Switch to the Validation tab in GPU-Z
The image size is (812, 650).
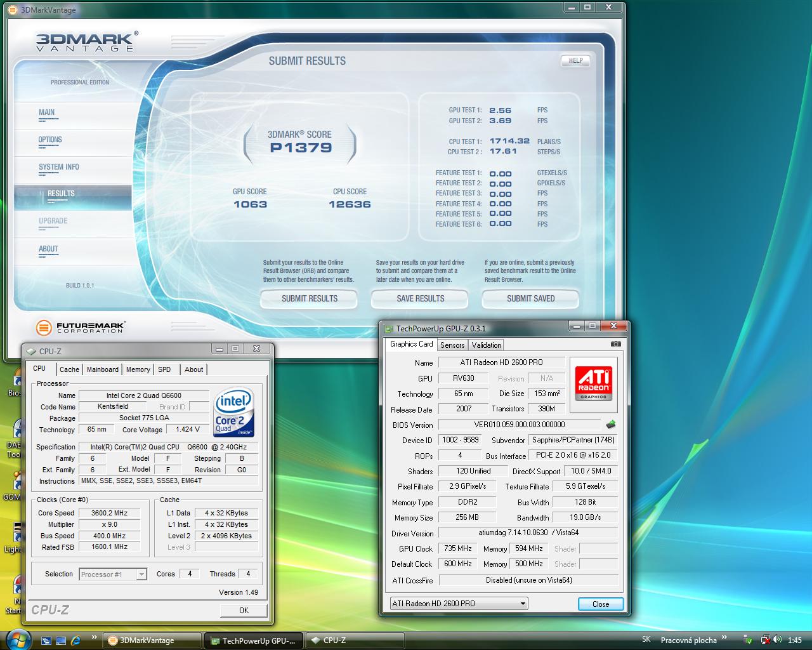487,345
